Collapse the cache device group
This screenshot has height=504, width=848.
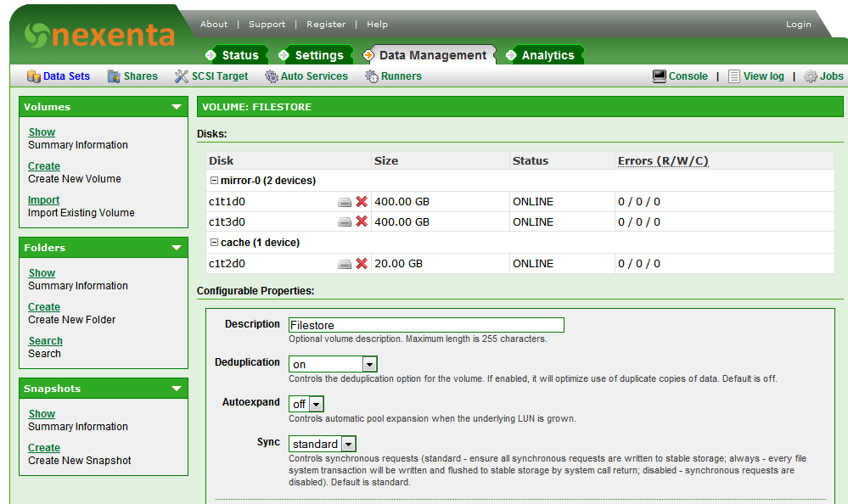(214, 243)
